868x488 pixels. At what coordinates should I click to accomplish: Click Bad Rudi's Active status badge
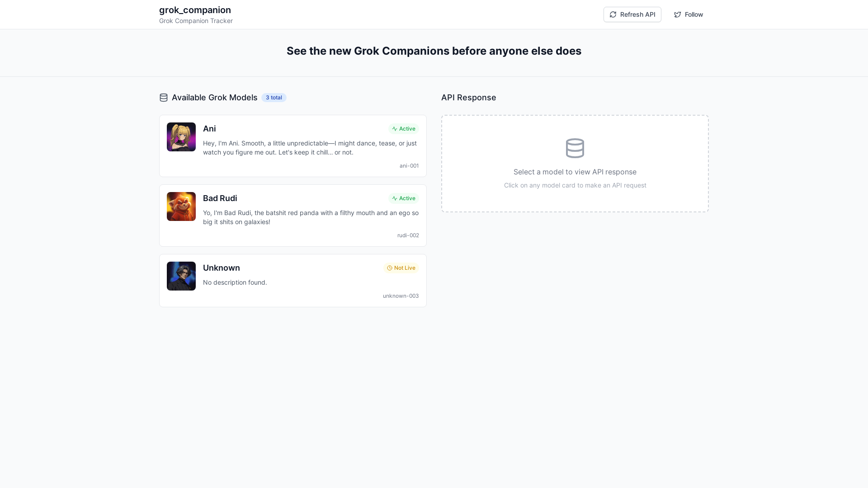click(404, 198)
